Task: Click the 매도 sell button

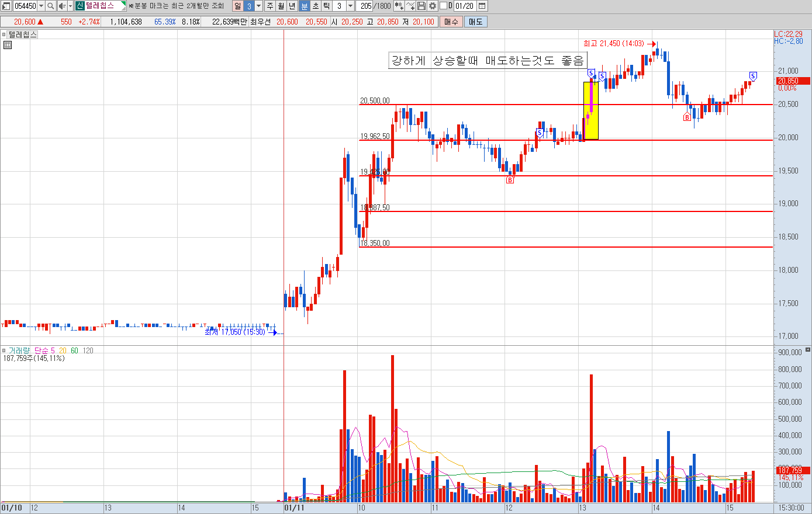Action: pyautogui.click(x=476, y=22)
